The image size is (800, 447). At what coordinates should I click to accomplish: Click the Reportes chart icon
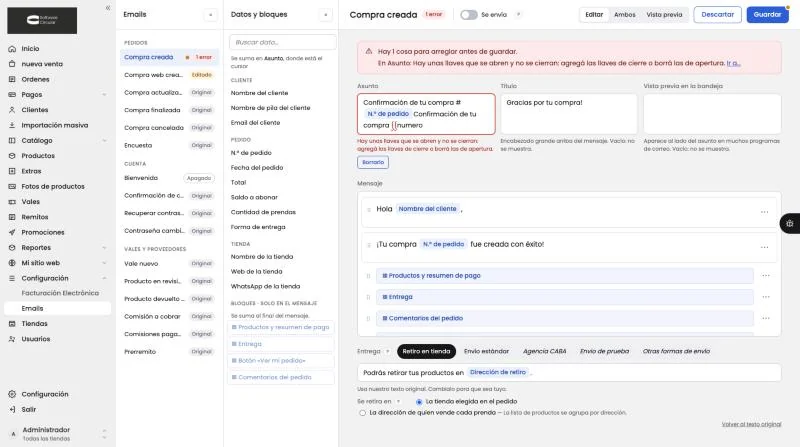(12, 248)
